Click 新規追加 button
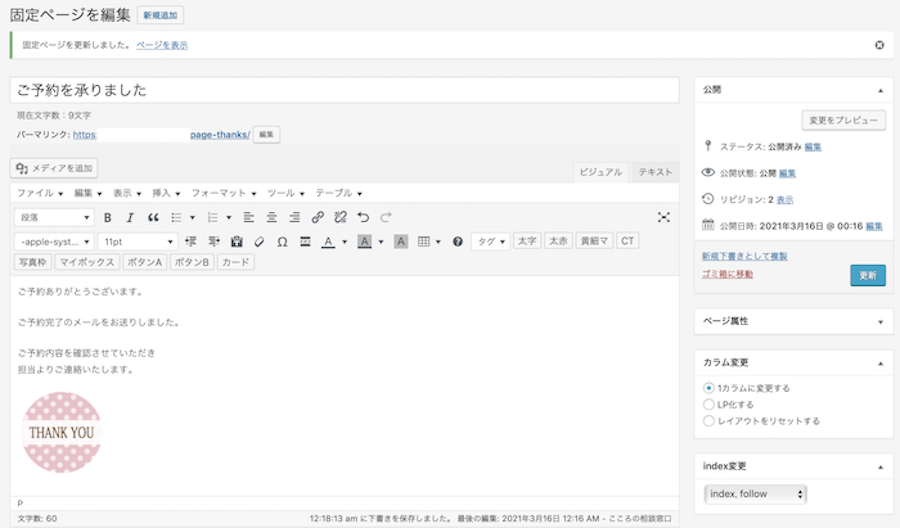The width and height of the screenshot is (900, 528). tap(160, 15)
